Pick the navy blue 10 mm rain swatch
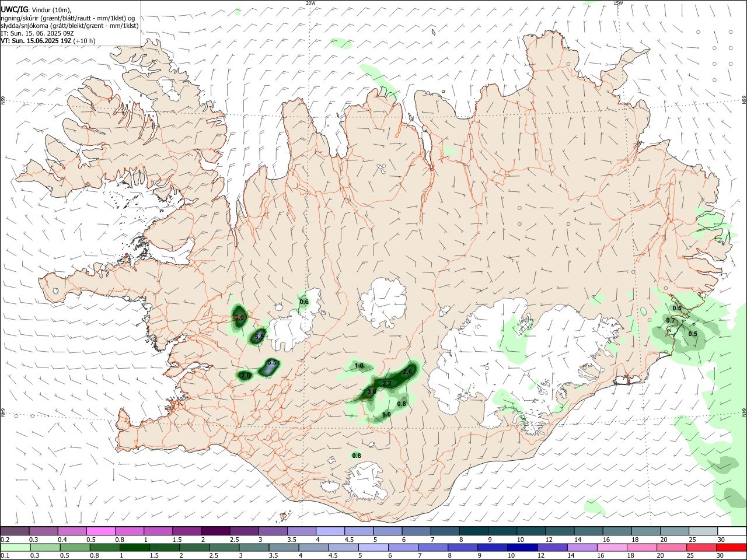 coord(522,547)
